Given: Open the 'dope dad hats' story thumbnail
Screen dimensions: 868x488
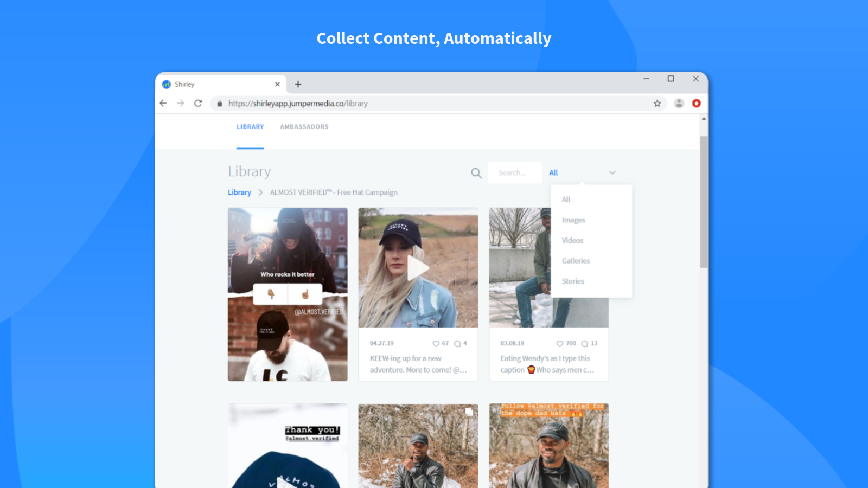Looking at the screenshot, I should 548,446.
